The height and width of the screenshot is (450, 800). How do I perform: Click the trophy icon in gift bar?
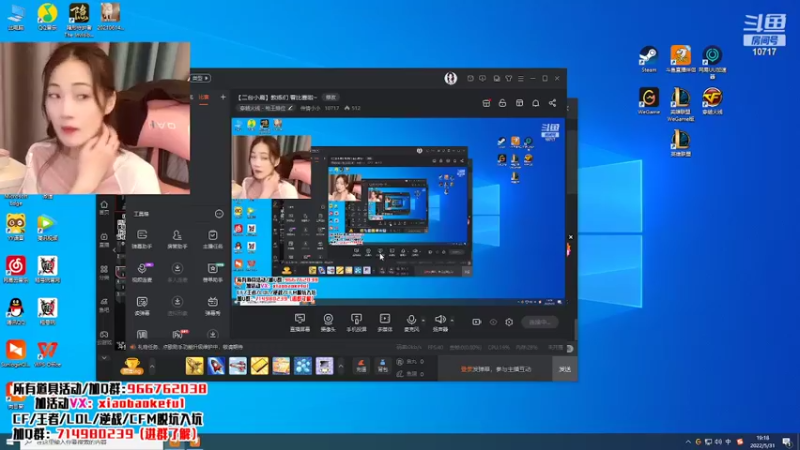[132, 366]
